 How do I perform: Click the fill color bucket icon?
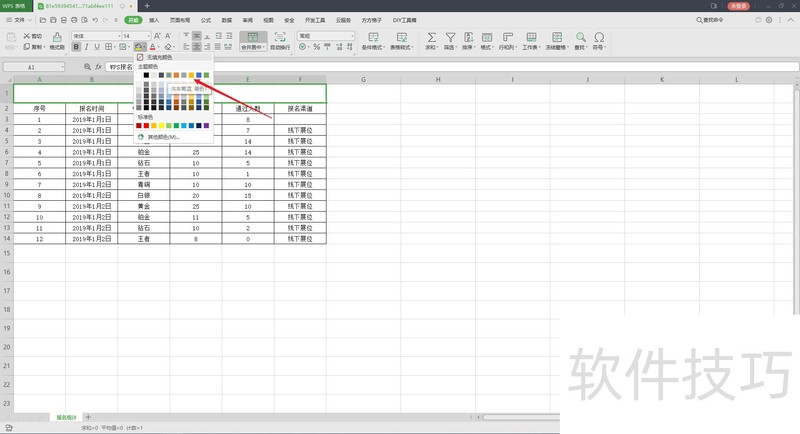click(x=138, y=47)
